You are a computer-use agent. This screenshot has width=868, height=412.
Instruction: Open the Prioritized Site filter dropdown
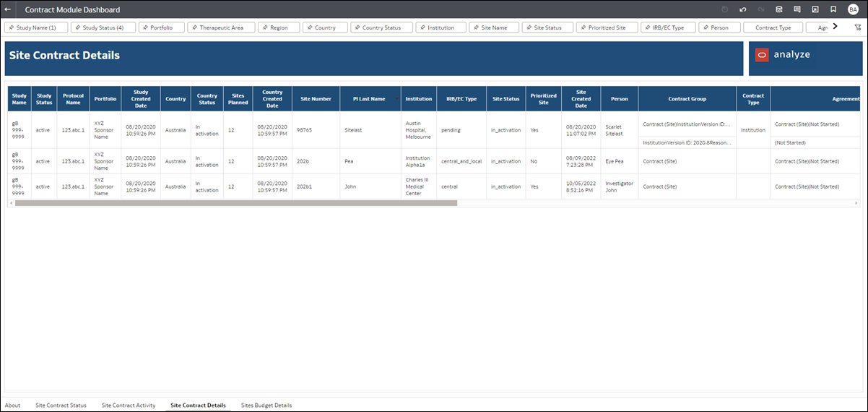coord(607,27)
